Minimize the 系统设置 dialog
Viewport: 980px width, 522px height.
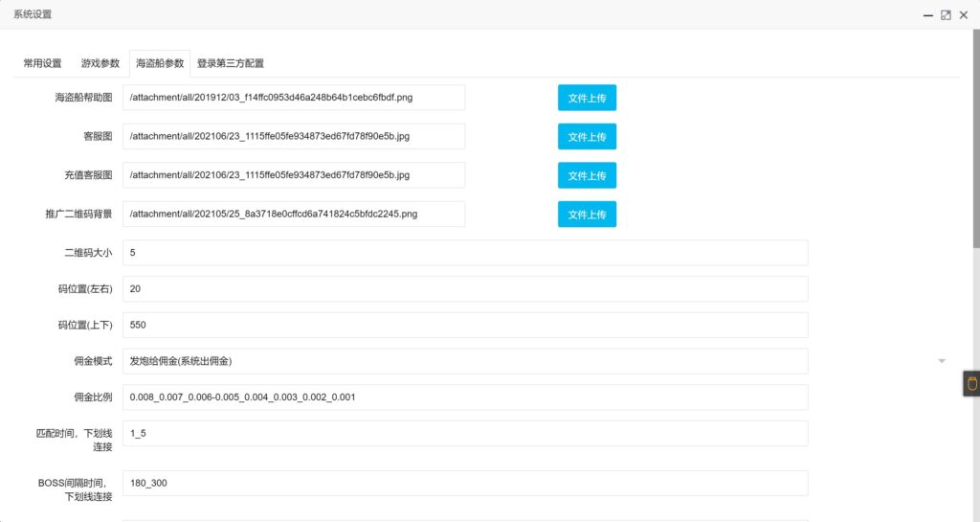tap(927, 15)
